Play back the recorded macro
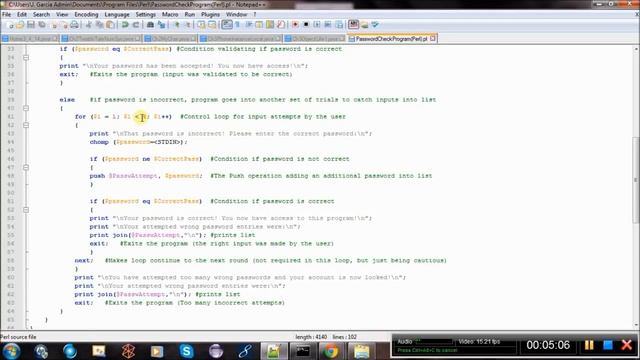 (317, 25)
